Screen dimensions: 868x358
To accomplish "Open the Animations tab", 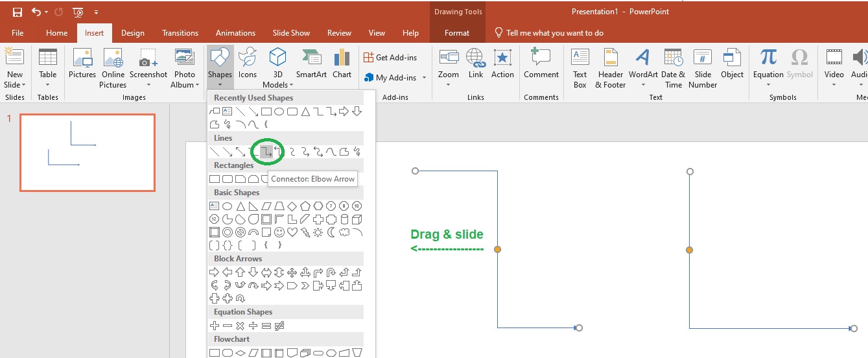I will click(x=235, y=33).
